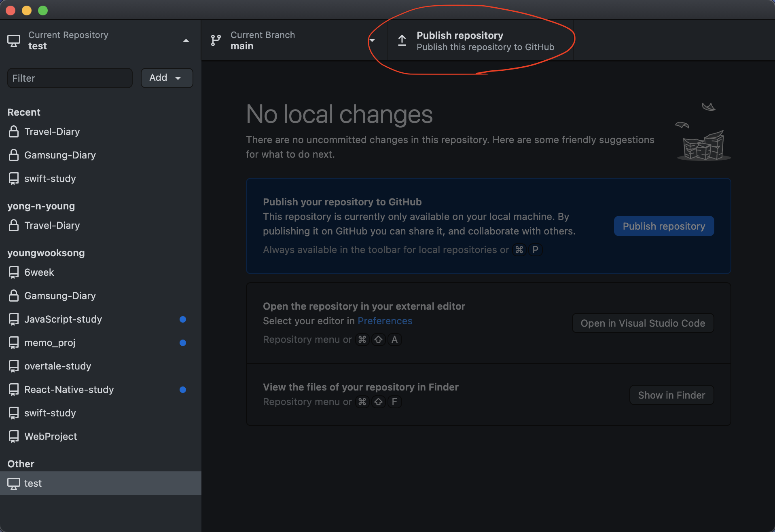Click the Publish repository upload arrow icon
The height and width of the screenshot is (532, 775).
click(x=402, y=40)
